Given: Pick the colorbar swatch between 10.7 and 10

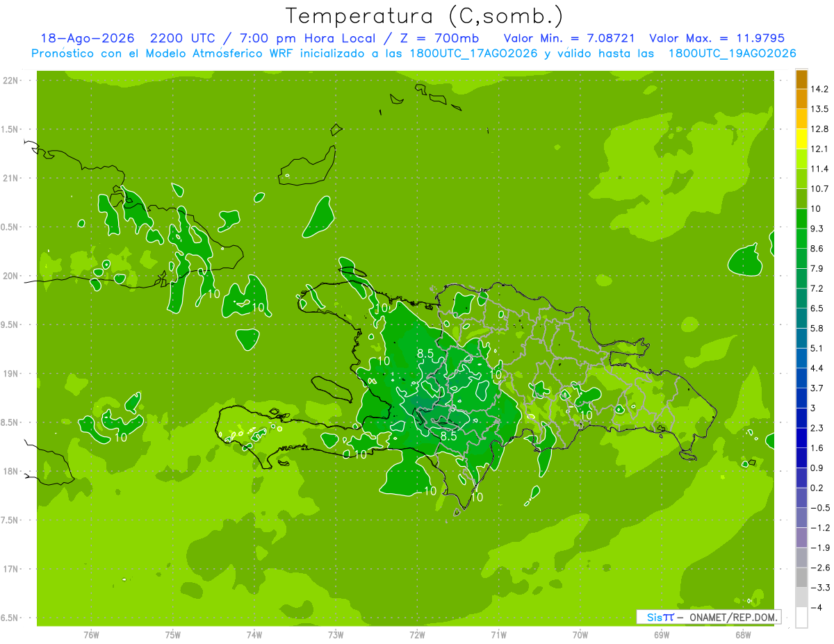Looking at the screenshot, I should point(801,199).
